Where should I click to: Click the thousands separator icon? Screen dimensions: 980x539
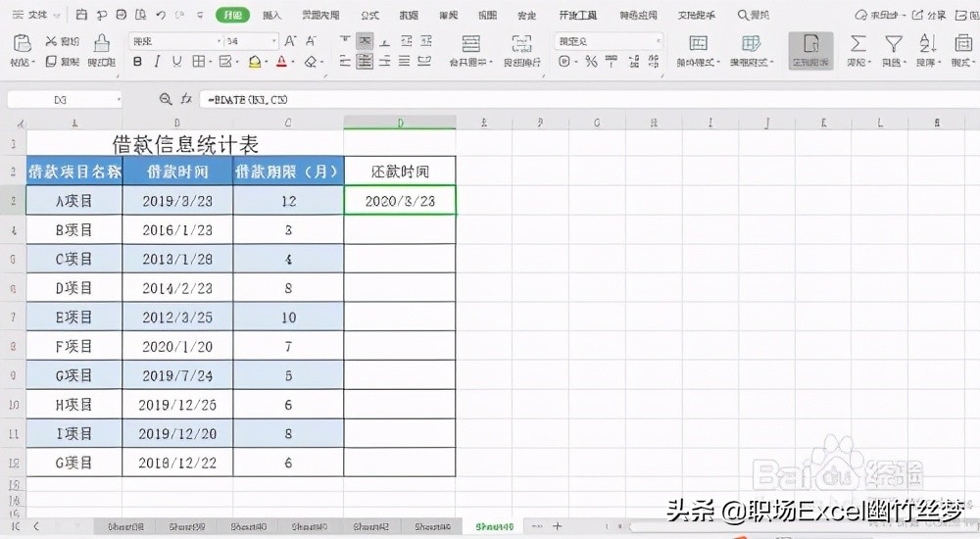[x=612, y=62]
